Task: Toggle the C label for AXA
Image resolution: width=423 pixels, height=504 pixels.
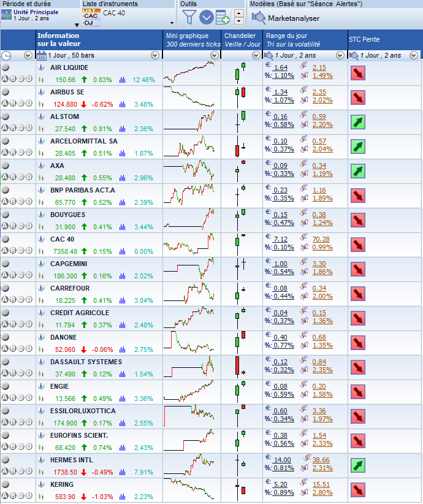Action: point(21,177)
